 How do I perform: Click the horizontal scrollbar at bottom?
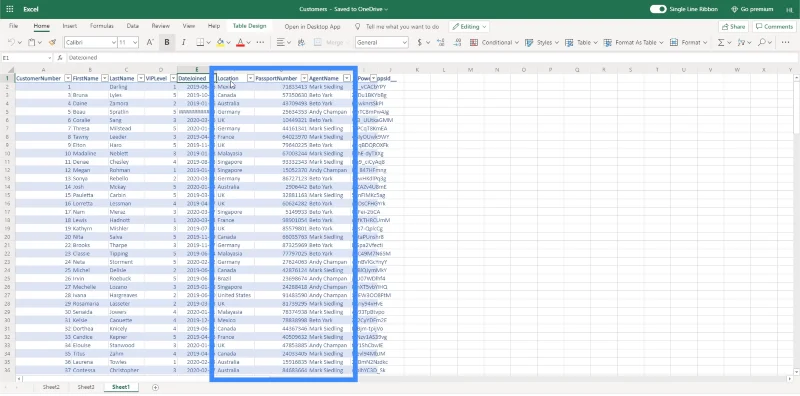pyautogui.click(x=403, y=379)
